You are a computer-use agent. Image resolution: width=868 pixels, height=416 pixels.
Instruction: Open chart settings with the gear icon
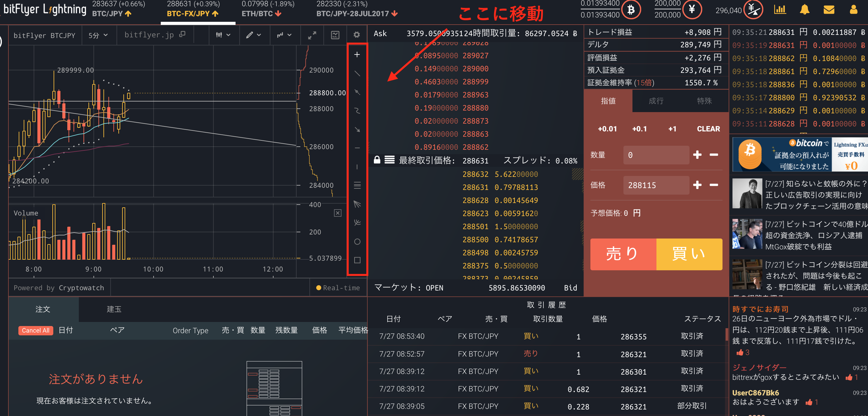(356, 35)
